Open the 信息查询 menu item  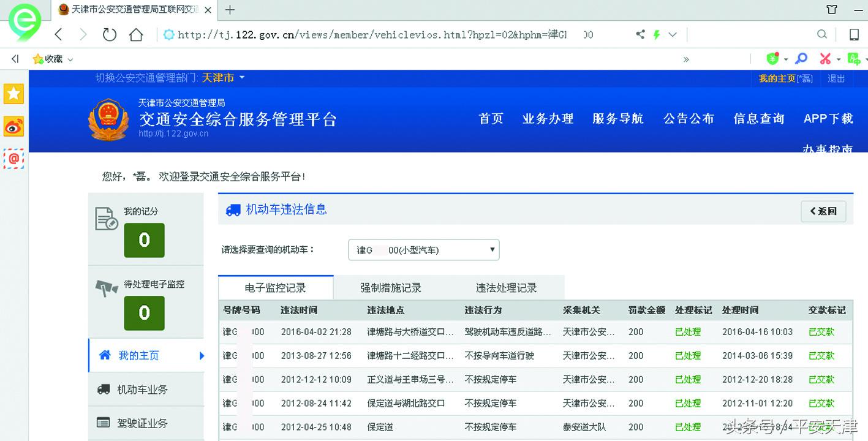pyautogui.click(x=758, y=119)
